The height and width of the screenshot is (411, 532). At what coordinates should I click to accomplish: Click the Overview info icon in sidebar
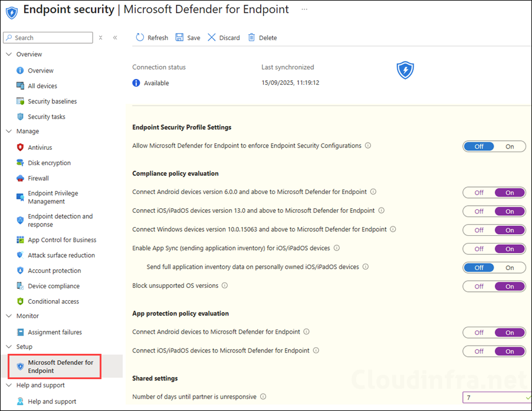coord(21,70)
